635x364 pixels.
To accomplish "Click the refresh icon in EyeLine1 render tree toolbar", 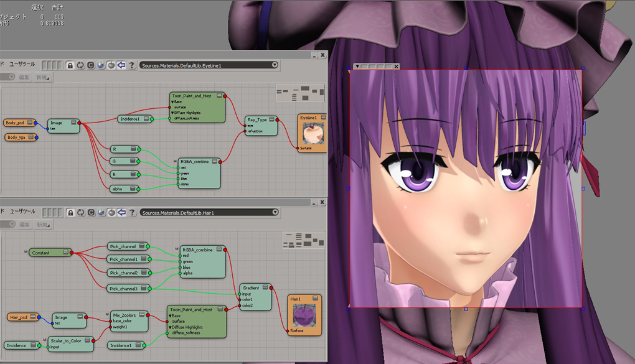I will [x=80, y=65].
